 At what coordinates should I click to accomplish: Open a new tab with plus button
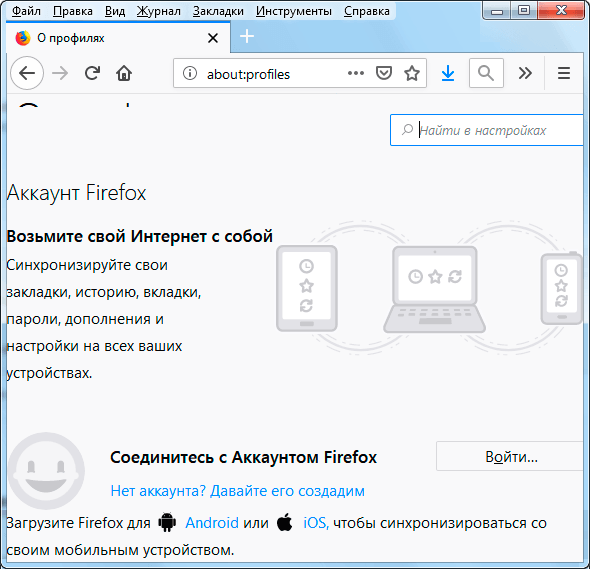(x=247, y=37)
